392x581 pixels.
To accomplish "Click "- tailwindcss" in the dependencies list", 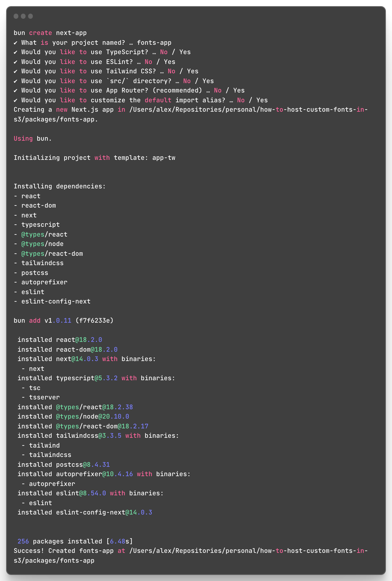I will coord(39,263).
